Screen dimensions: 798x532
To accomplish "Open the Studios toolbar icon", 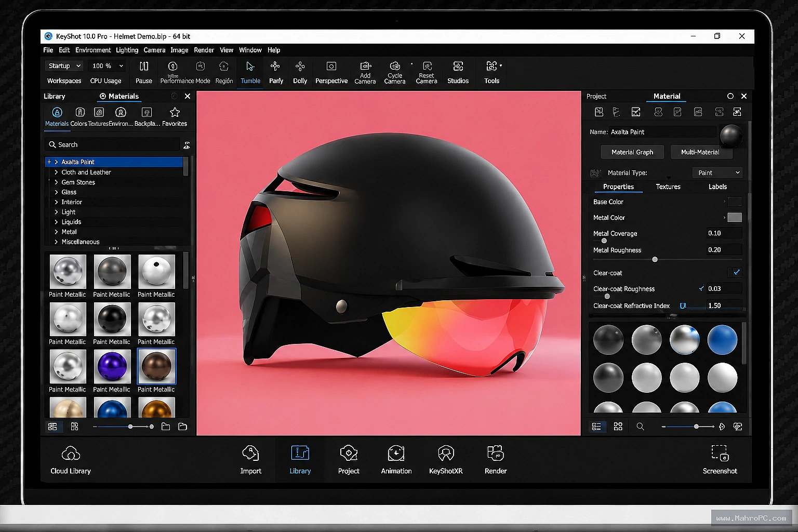I will pyautogui.click(x=458, y=66).
